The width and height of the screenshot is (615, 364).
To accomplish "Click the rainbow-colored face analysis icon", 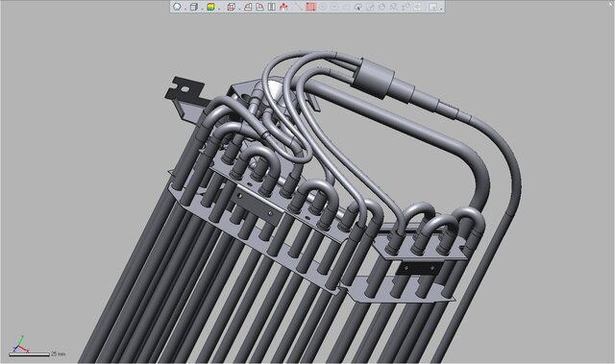I will pyautogui.click(x=211, y=7).
